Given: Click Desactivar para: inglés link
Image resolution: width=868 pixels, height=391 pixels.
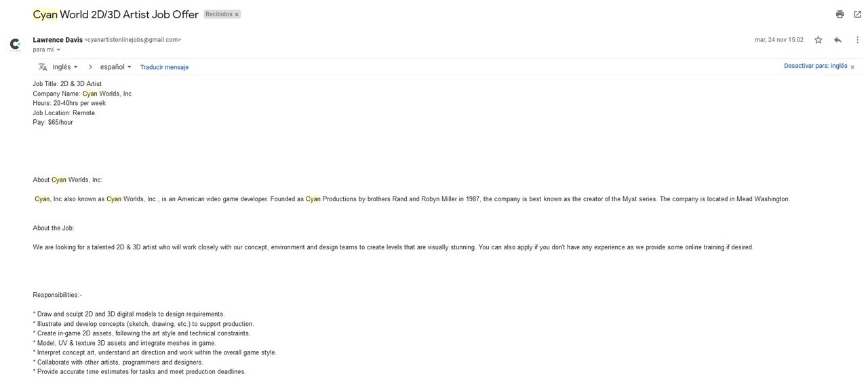Looking at the screenshot, I should 816,66.
